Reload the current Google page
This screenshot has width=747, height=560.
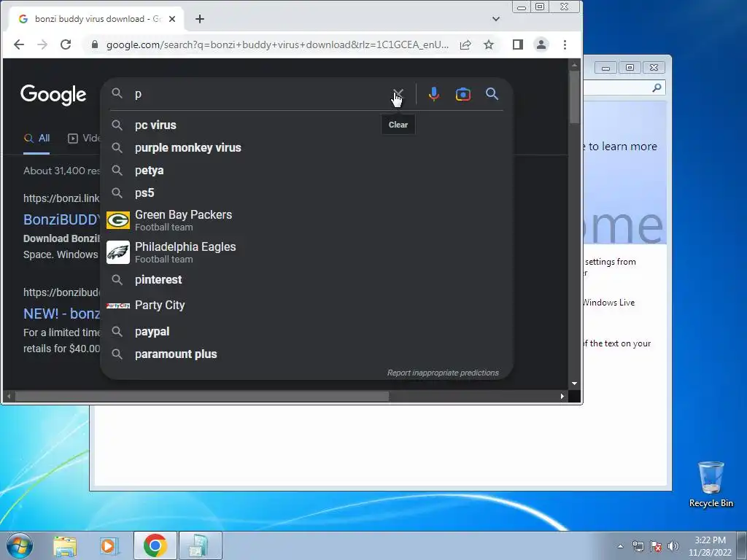click(x=66, y=44)
